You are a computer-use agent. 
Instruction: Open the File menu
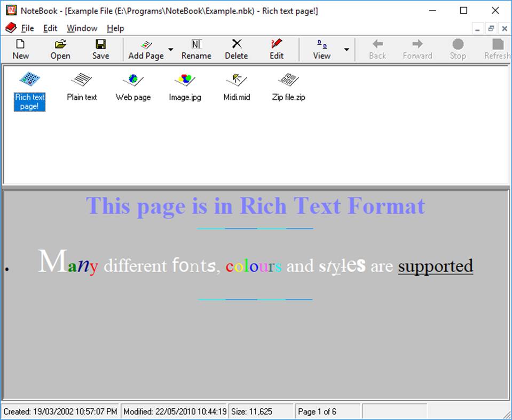pyautogui.click(x=27, y=28)
